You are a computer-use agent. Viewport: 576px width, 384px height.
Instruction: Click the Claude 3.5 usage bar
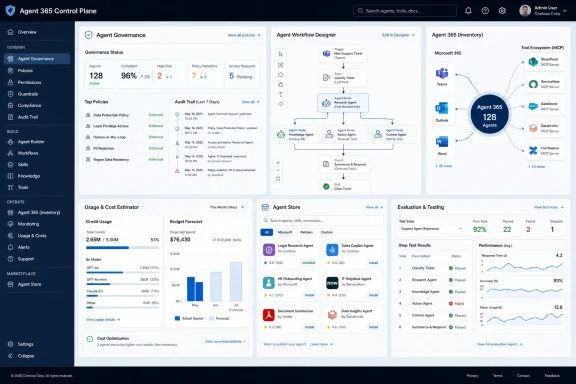(x=122, y=296)
